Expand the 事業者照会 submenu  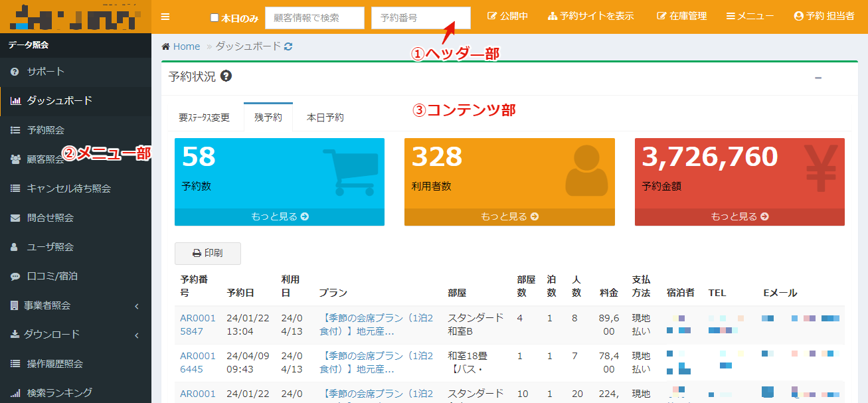point(76,305)
